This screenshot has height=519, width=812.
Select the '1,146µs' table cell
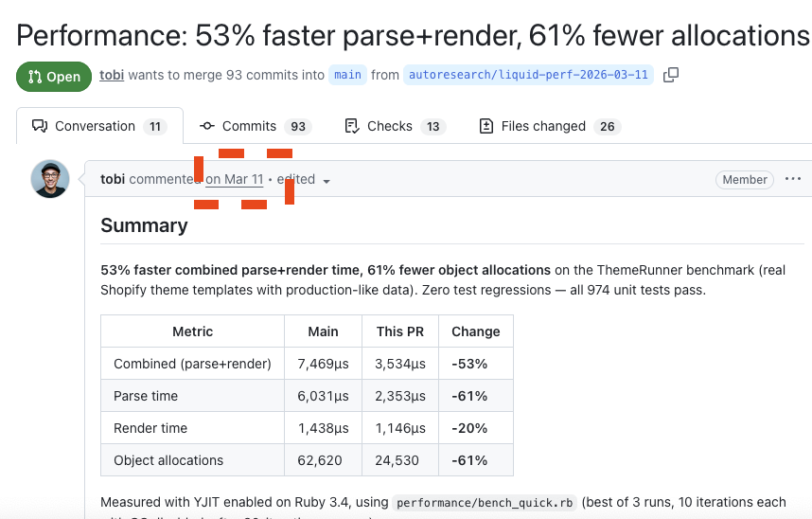pos(400,428)
